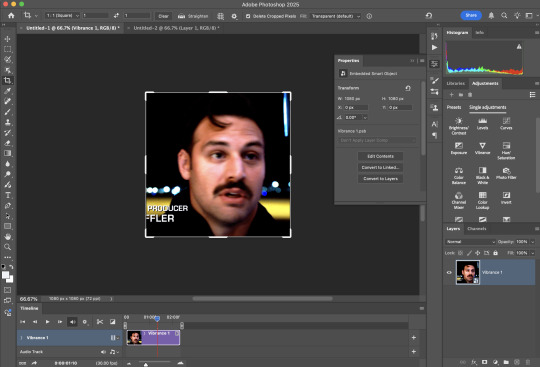540x367 pixels.
Task: Click the Home icon in options bar
Action: 11,16
